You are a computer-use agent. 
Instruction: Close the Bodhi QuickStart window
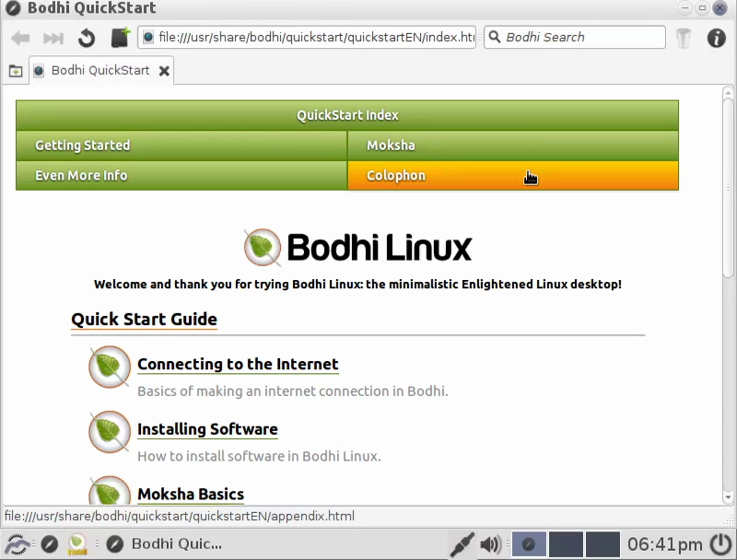(719, 8)
